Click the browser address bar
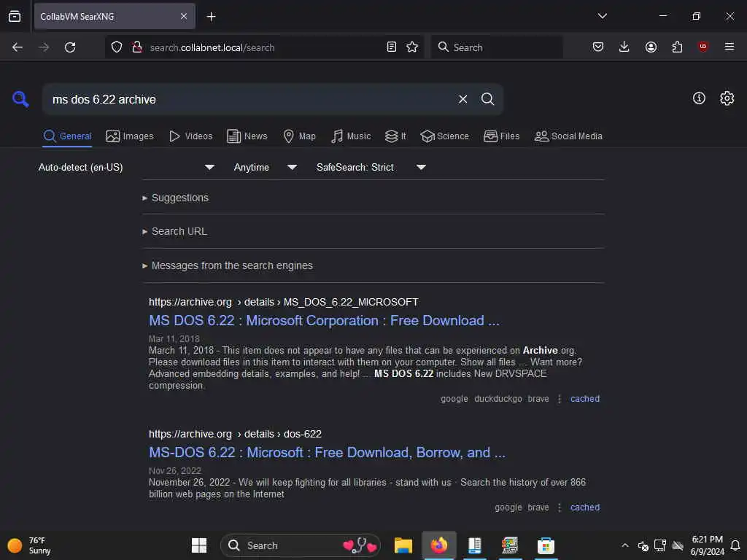 pyautogui.click(x=264, y=47)
